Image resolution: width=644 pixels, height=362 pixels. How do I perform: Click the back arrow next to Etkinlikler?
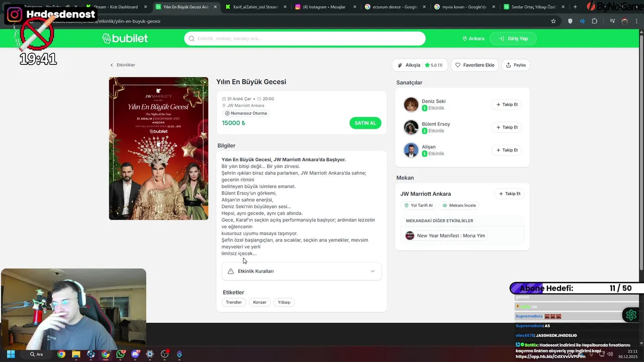(112, 65)
